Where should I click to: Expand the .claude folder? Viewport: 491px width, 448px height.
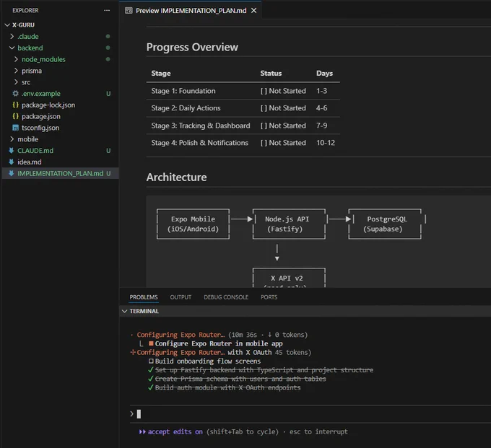(12, 36)
